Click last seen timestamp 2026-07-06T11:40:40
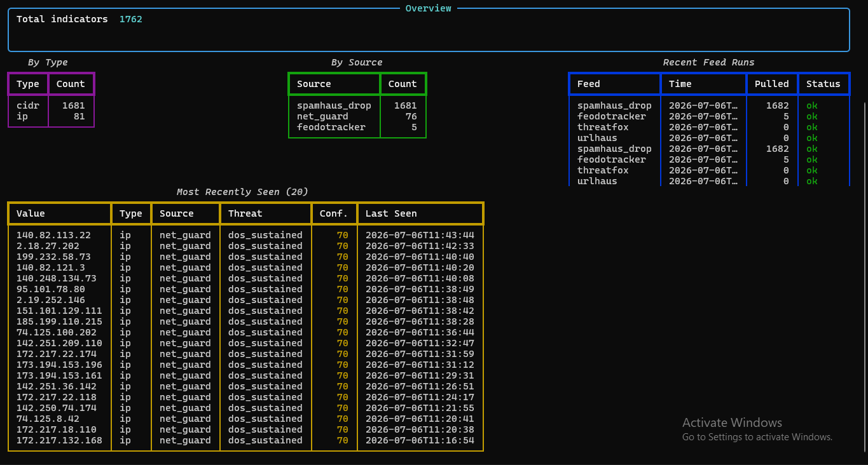This screenshot has height=465, width=868. tap(420, 257)
